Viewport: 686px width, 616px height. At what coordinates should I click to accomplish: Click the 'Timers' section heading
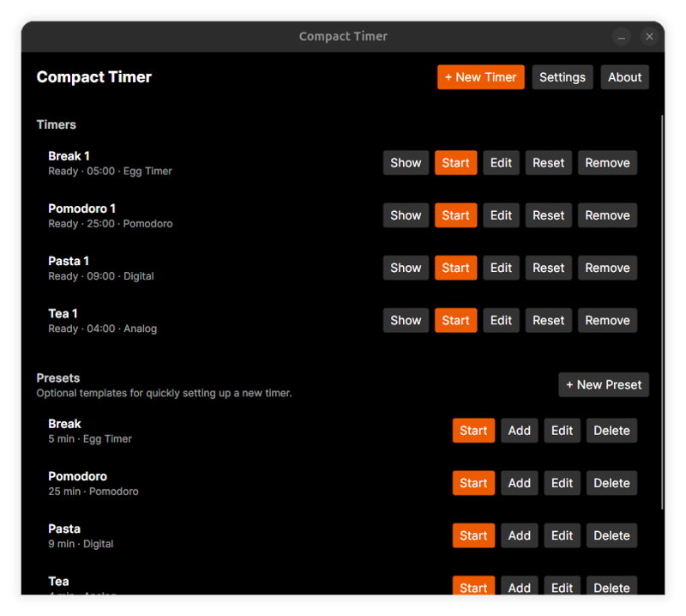click(57, 124)
